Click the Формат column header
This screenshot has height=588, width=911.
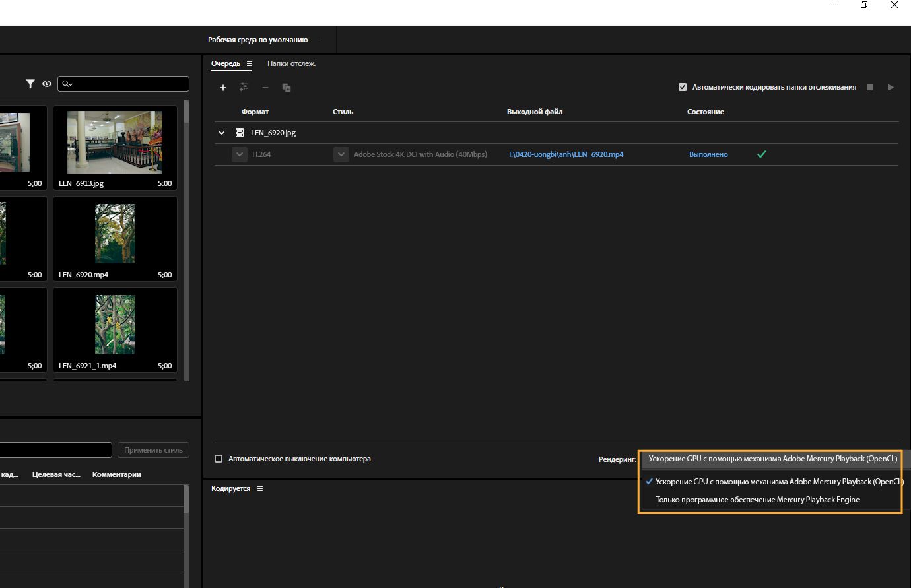point(255,112)
